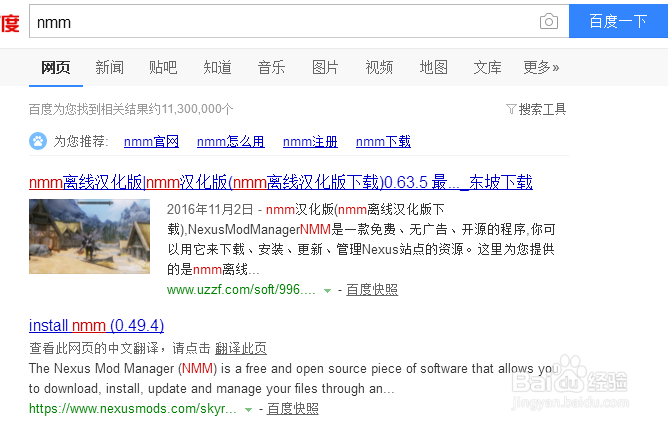This screenshot has width=668, height=426.
Task: Open the 音乐 tab
Action: [271, 67]
